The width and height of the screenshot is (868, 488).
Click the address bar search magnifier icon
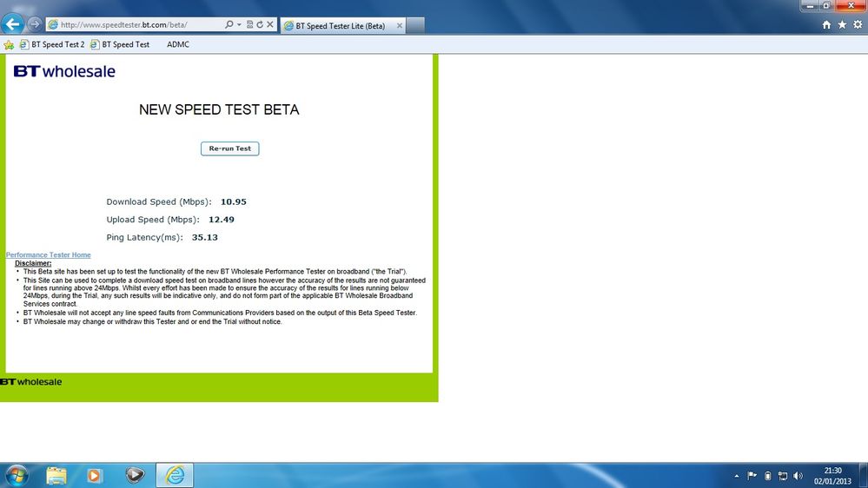pyautogui.click(x=229, y=24)
